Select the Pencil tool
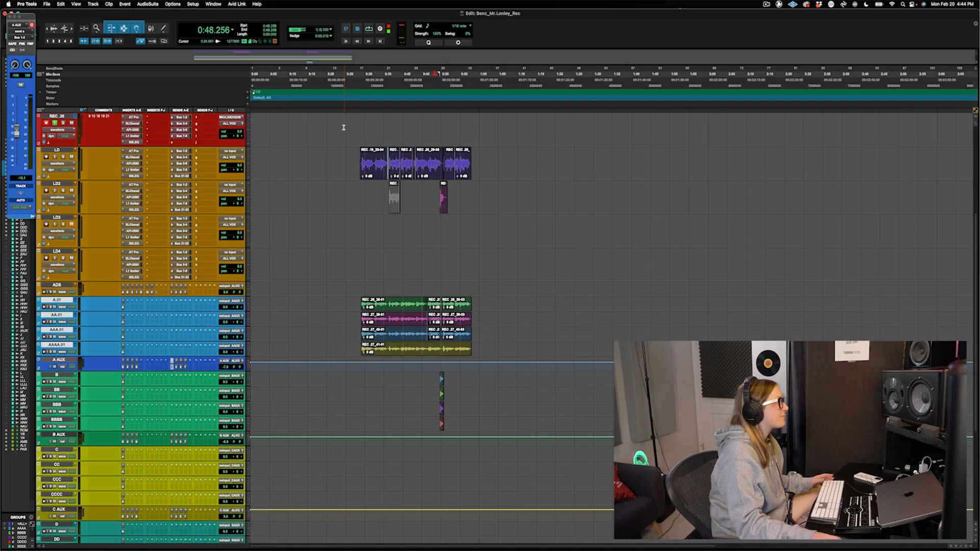 coord(163,28)
